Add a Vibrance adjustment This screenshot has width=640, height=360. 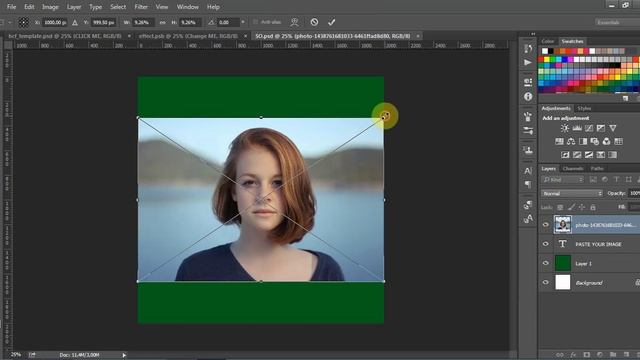pos(613,128)
